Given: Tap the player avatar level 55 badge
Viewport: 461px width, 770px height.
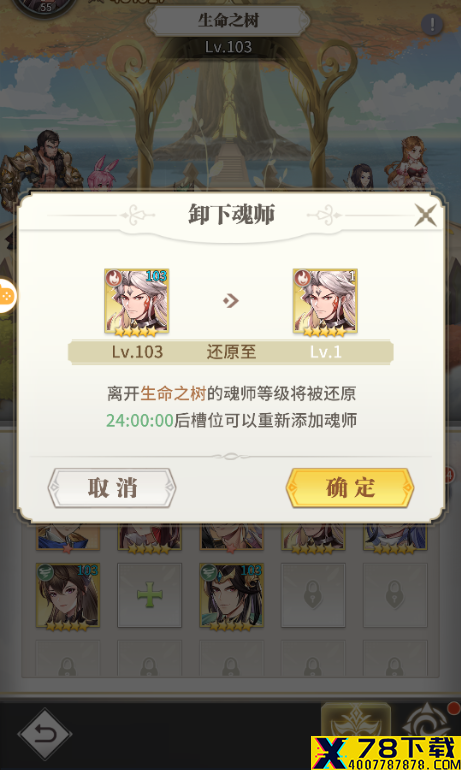Looking at the screenshot, I should 45,7.
